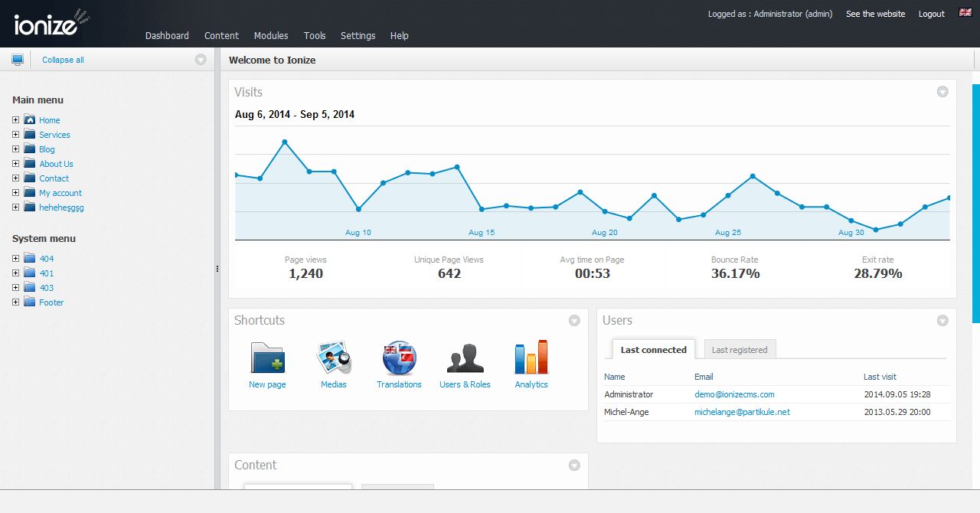The width and height of the screenshot is (980, 513).
Task: Open the Analytics shortcut
Action: click(531, 360)
